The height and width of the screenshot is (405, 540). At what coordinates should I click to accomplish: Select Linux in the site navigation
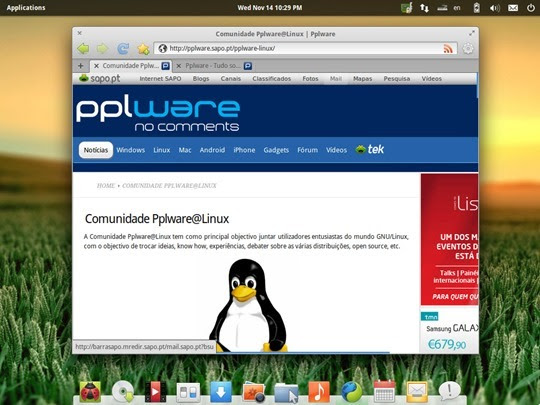pos(162,150)
